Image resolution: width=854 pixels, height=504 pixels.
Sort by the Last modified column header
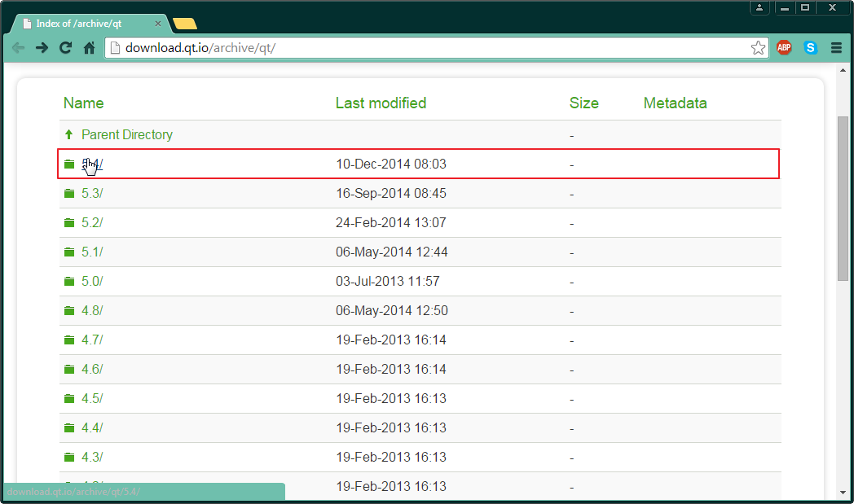click(x=381, y=103)
